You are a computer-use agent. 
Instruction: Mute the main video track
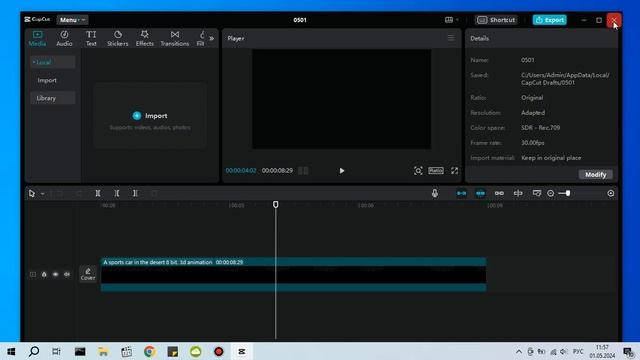coord(67,274)
